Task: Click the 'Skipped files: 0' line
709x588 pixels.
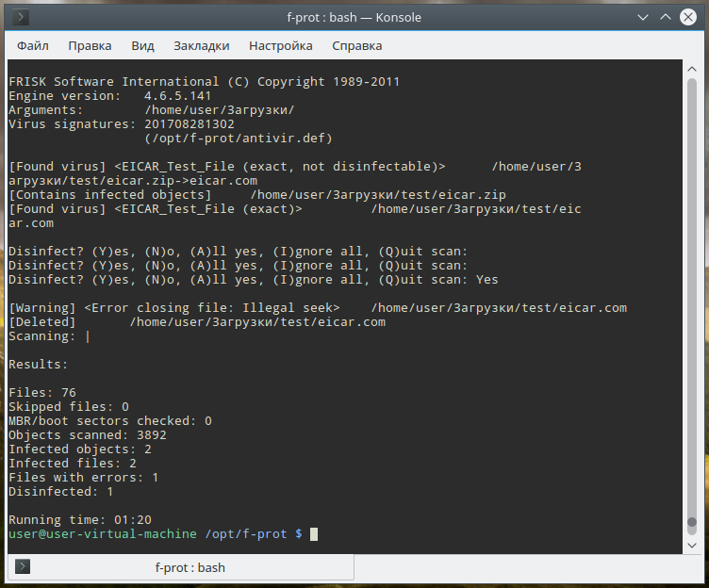Action: pyautogui.click(x=69, y=407)
